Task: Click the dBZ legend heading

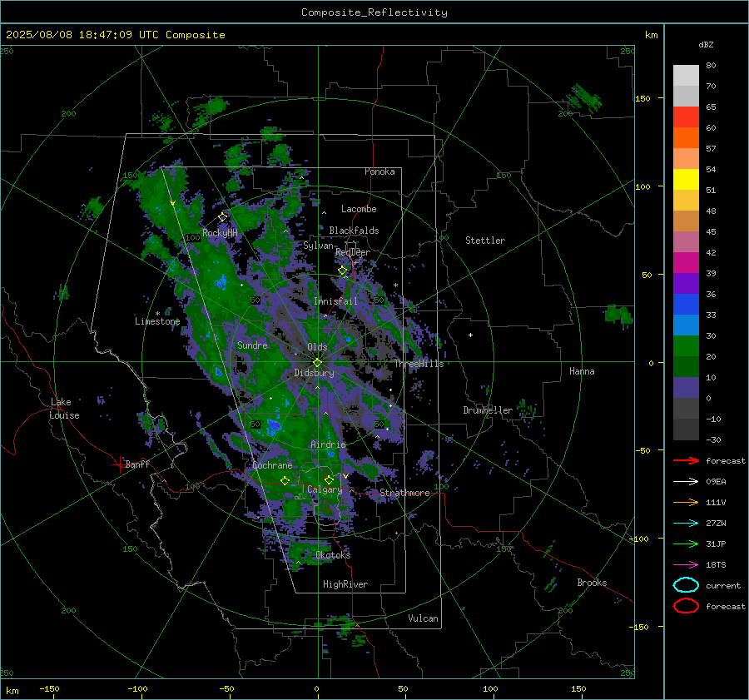Action: (x=706, y=44)
